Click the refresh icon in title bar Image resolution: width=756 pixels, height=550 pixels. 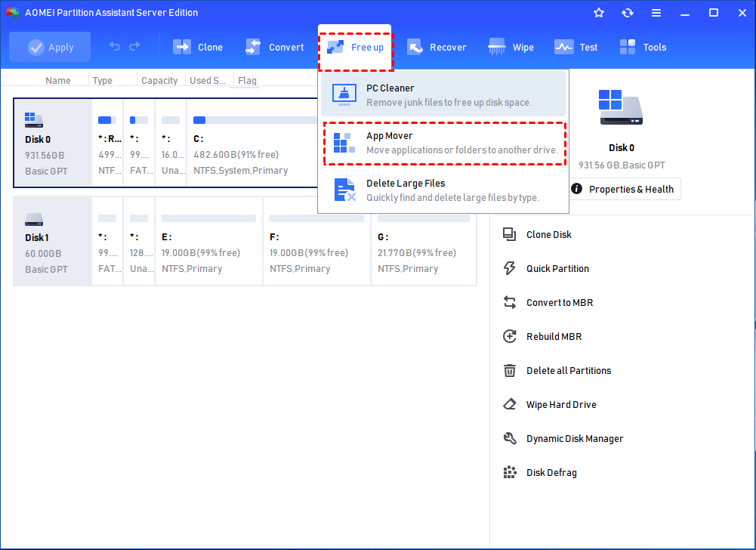pos(628,13)
